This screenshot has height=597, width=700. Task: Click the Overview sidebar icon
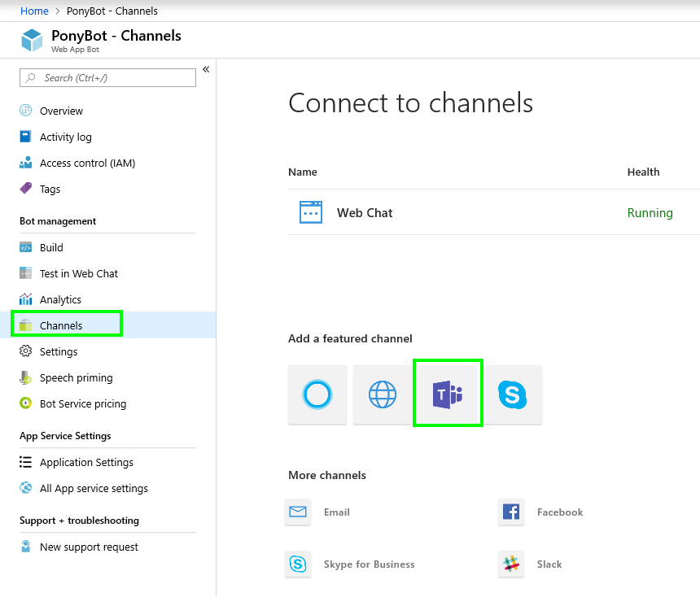point(26,110)
